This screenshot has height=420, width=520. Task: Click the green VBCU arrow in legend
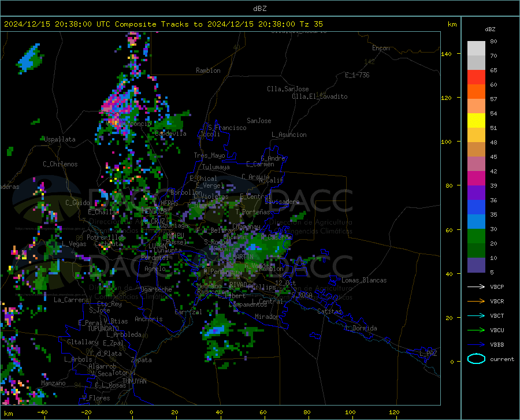[x=476, y=330]
